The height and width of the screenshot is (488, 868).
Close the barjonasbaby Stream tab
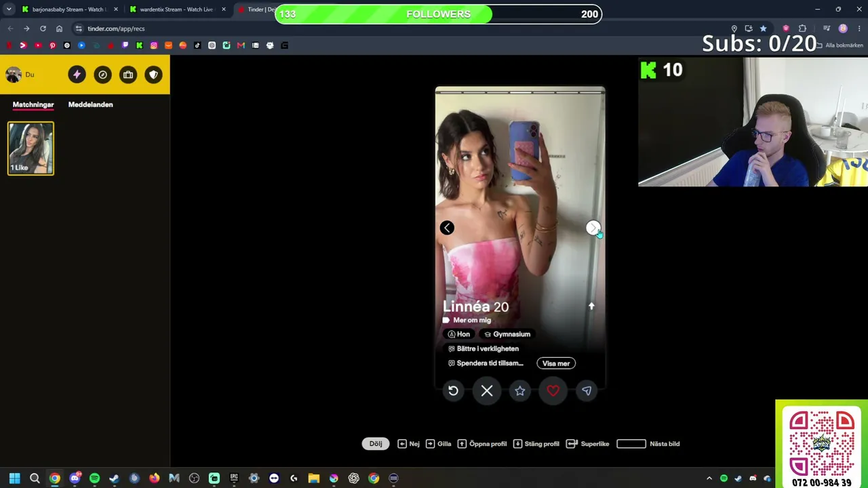tap(116, 9)
